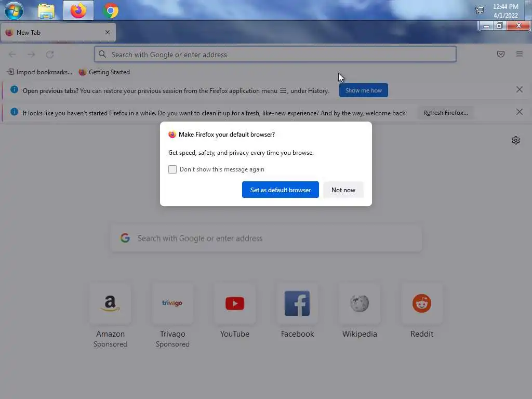Click the back navigation arrow

(x=12, y=54)
